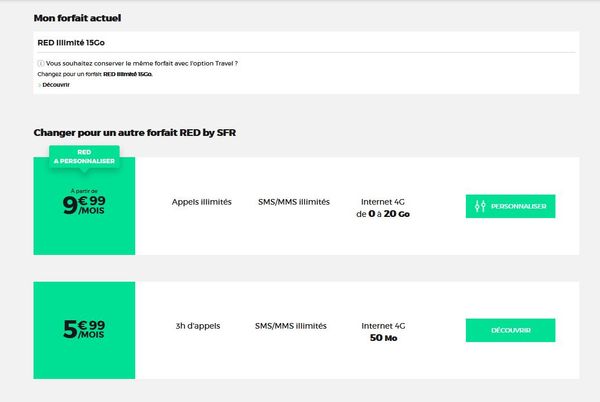Click SMS/MMS illimités in the 9€99 plan
Screen dimensions: 600x402
tap(292, 202)
